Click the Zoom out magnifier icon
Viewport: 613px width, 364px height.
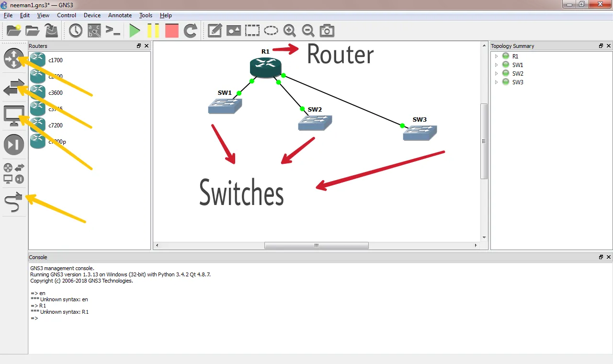[308, 31]
